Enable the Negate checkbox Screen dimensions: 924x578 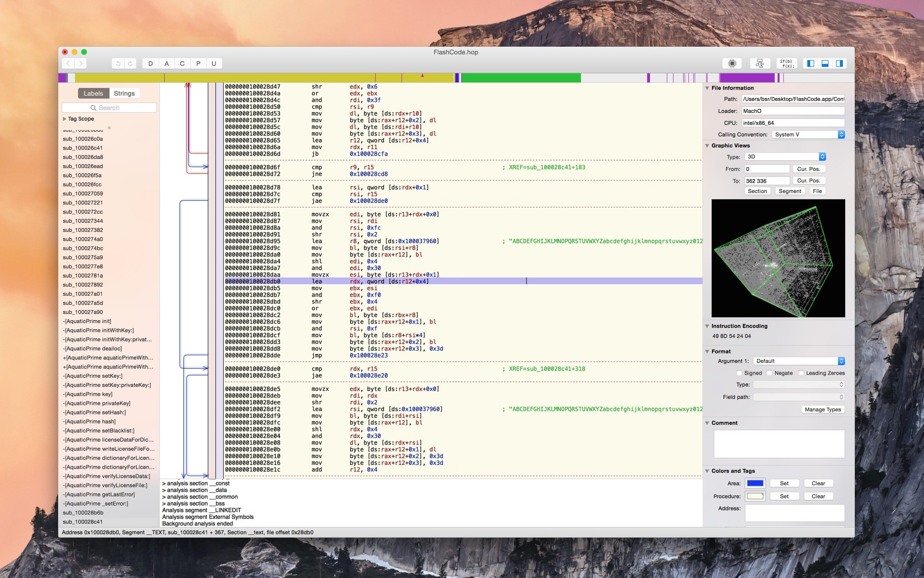770,373
